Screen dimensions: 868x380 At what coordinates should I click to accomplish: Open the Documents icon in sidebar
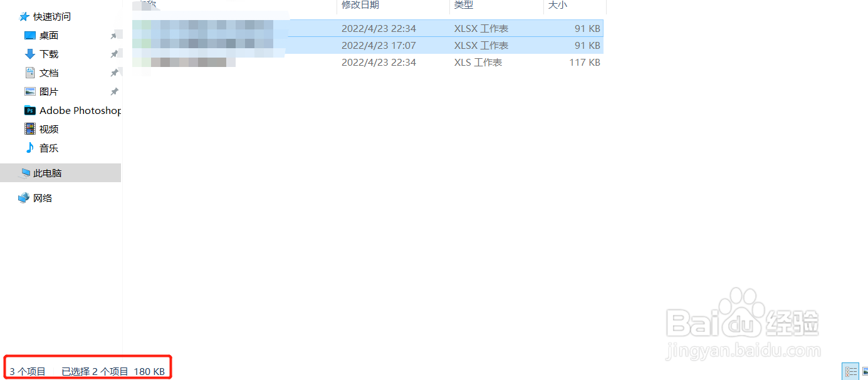30,73
